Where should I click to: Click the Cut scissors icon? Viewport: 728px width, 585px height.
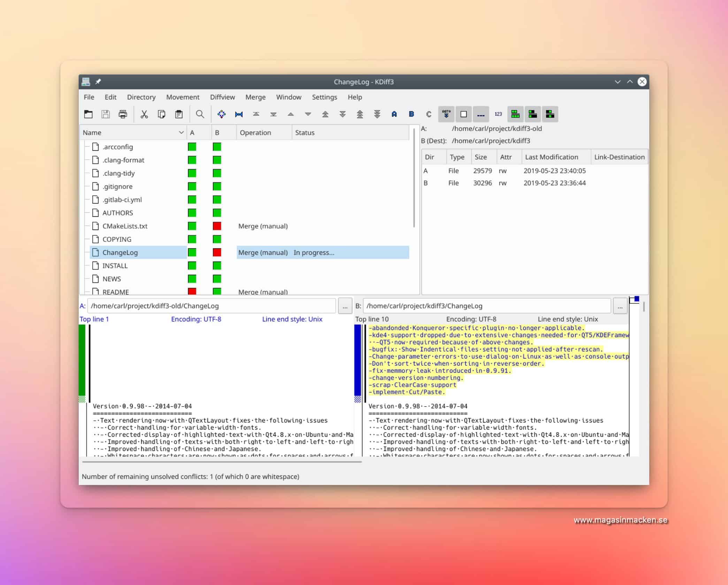144,114
